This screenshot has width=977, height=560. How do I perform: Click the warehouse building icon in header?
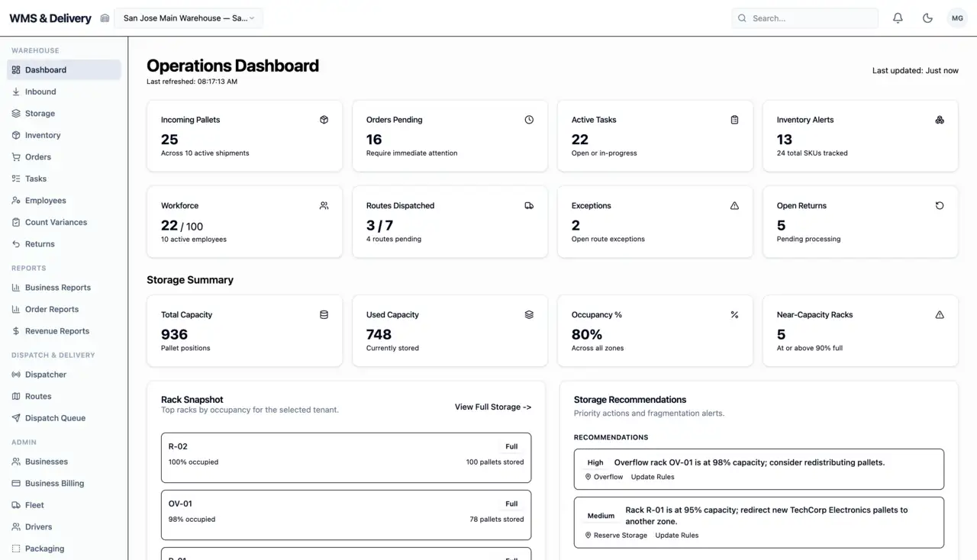105,18
